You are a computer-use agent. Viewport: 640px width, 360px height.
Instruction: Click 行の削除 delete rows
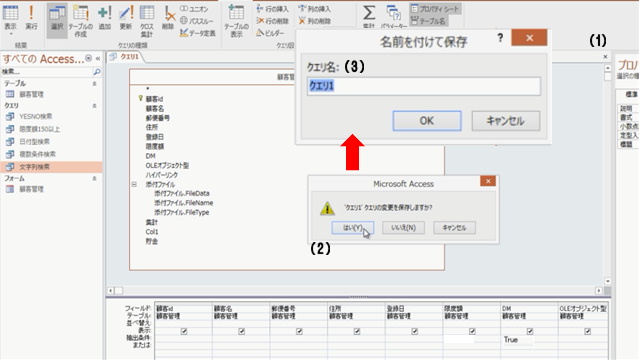(272, 21)
